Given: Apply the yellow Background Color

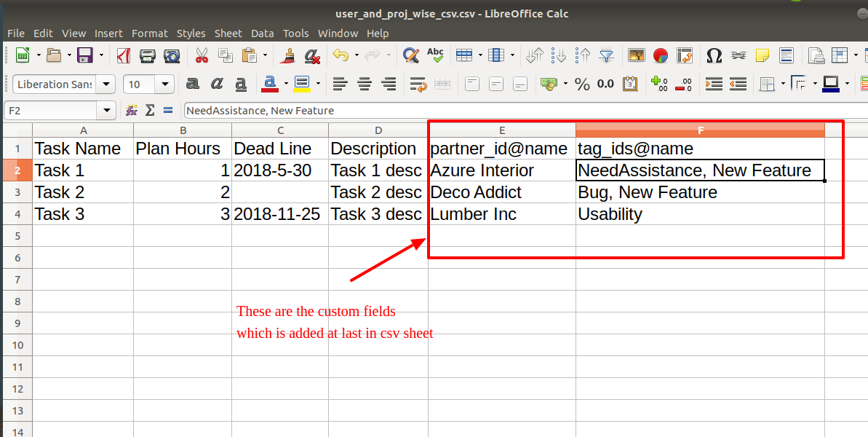Looking at the screenshot, I should 302,84.
